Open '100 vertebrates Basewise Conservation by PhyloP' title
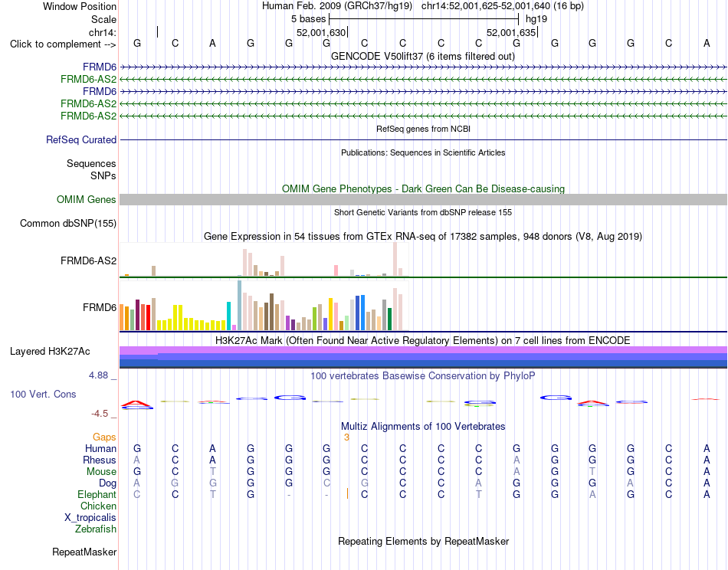This screenshot has height=570, width=728. [x=422, y=376]
